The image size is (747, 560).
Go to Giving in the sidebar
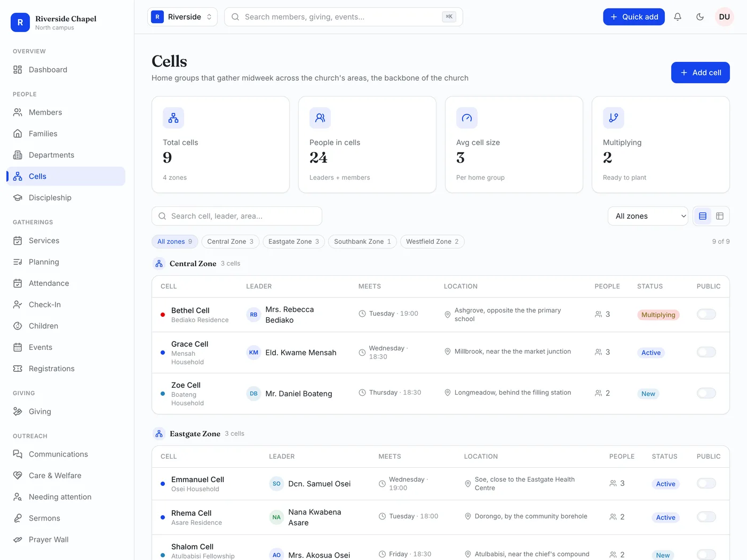pyautogui.click(x=66, y=412)
